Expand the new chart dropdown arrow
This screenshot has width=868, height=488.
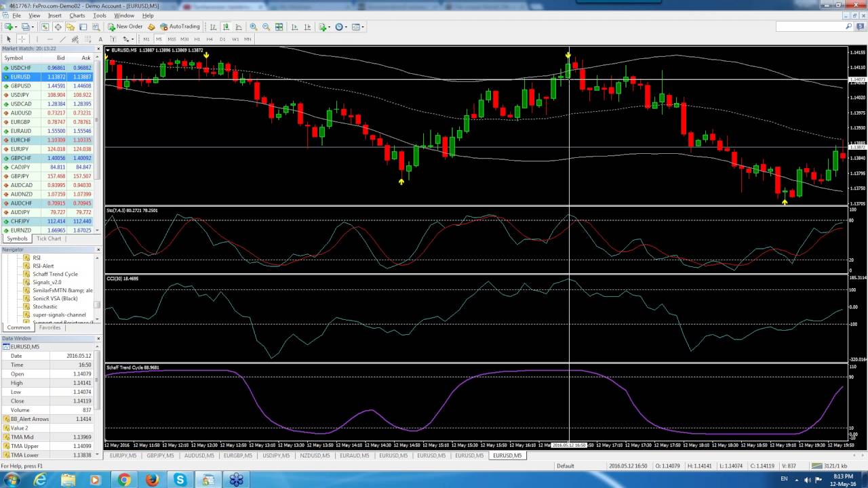click(x=16, y=27)
